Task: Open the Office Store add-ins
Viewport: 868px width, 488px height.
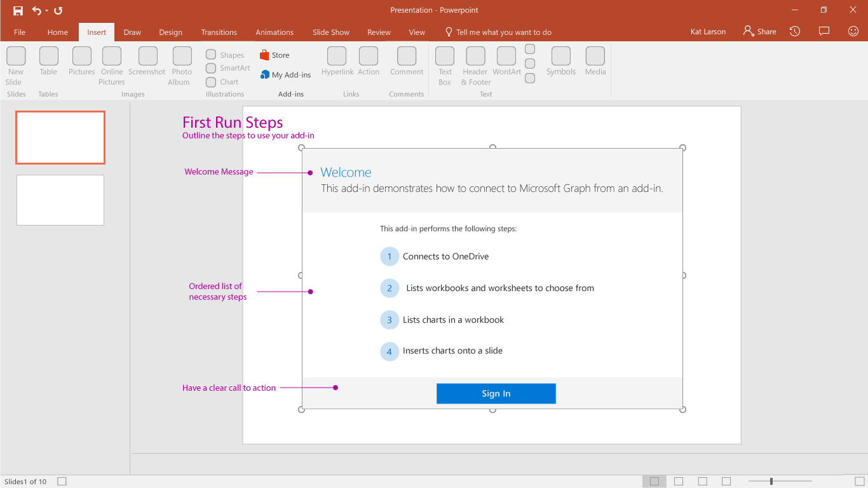Action: pos(275,55)
